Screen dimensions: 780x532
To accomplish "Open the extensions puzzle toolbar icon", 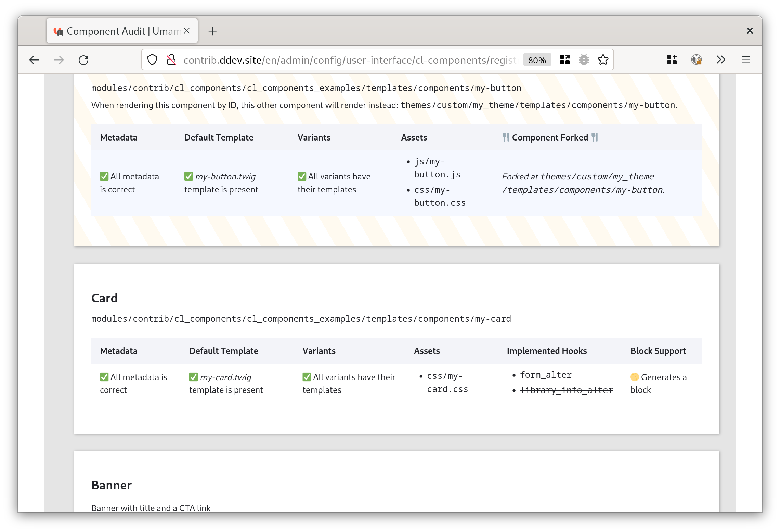I will tap(672, 60).
